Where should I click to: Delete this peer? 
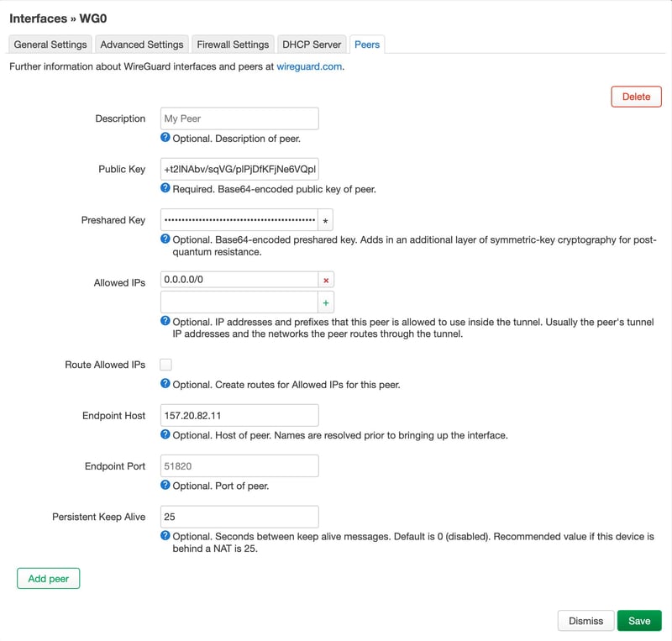pos(636,97)
